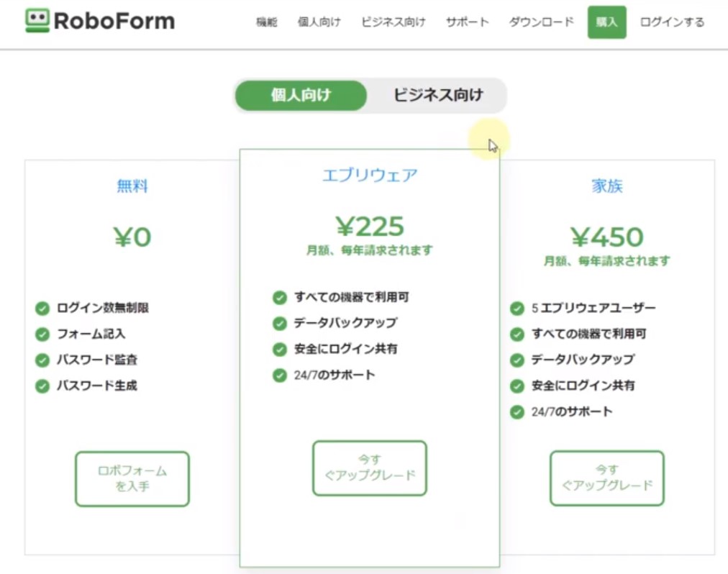Click the check icon beside 5 エブリウェアユーザー
The height and width of the screenshot is (574, 728).
(517, 309)
